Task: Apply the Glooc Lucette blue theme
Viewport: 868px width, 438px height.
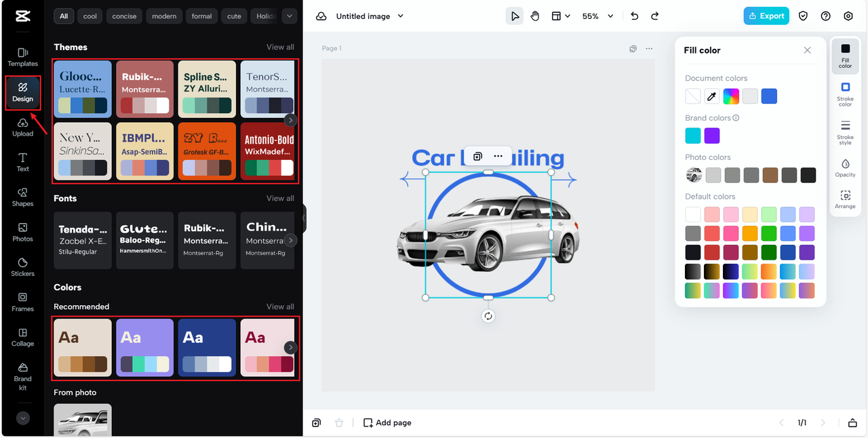Action: [x=83, y=89]
